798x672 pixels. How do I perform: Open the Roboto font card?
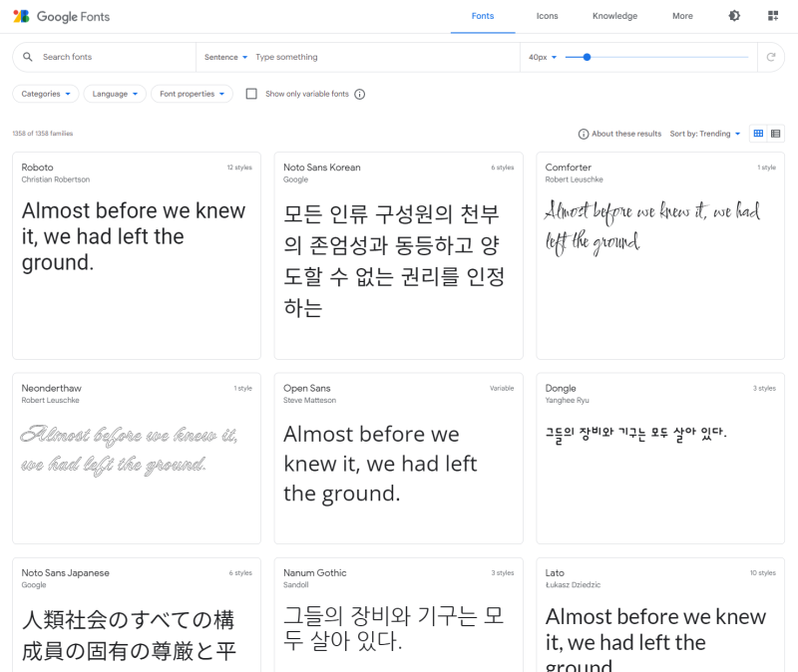[x=136, y=254]
